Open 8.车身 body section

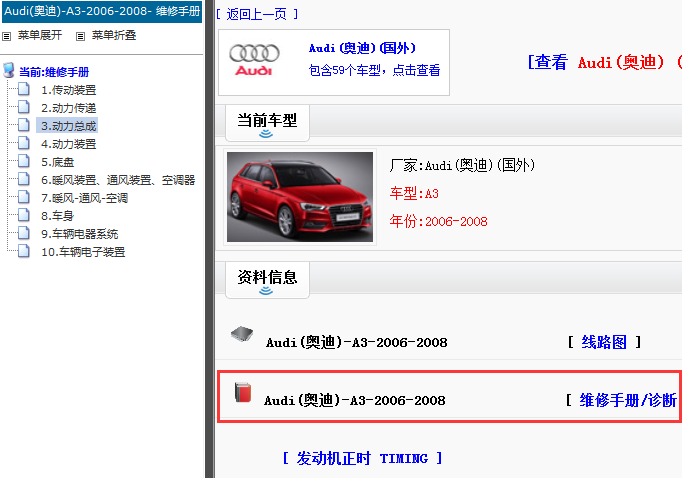[57, 216]
